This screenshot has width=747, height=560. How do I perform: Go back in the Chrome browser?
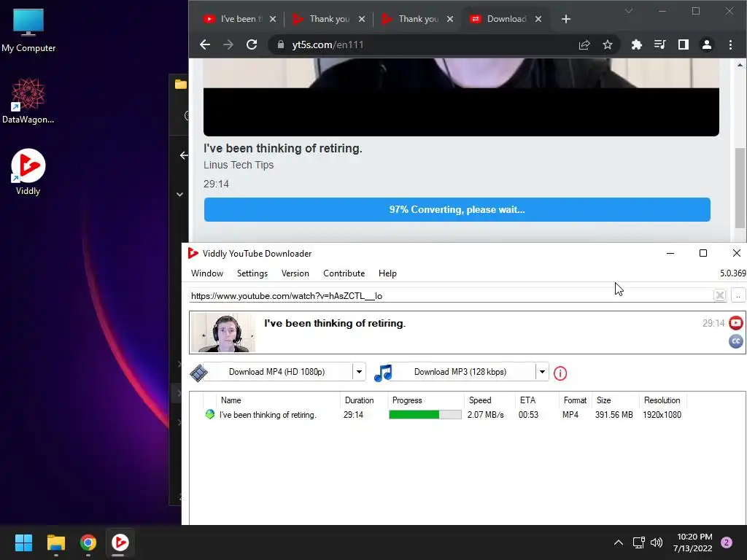[x=205, y=44]
